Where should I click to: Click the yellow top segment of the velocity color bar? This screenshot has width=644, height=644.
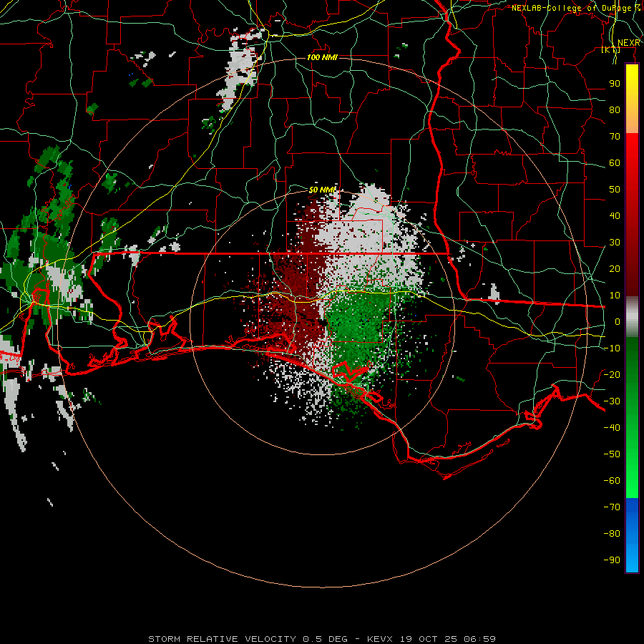[632, 99]
